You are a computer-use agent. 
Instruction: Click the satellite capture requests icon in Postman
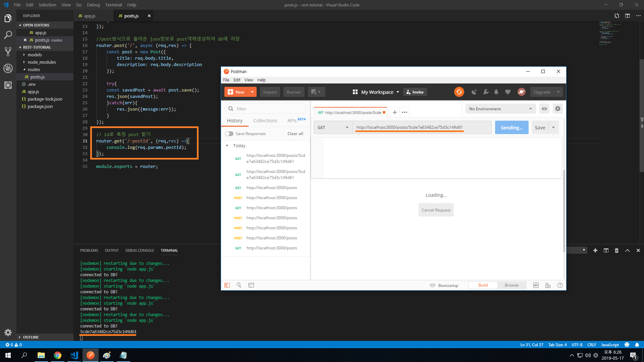click(x=474, y=92)
